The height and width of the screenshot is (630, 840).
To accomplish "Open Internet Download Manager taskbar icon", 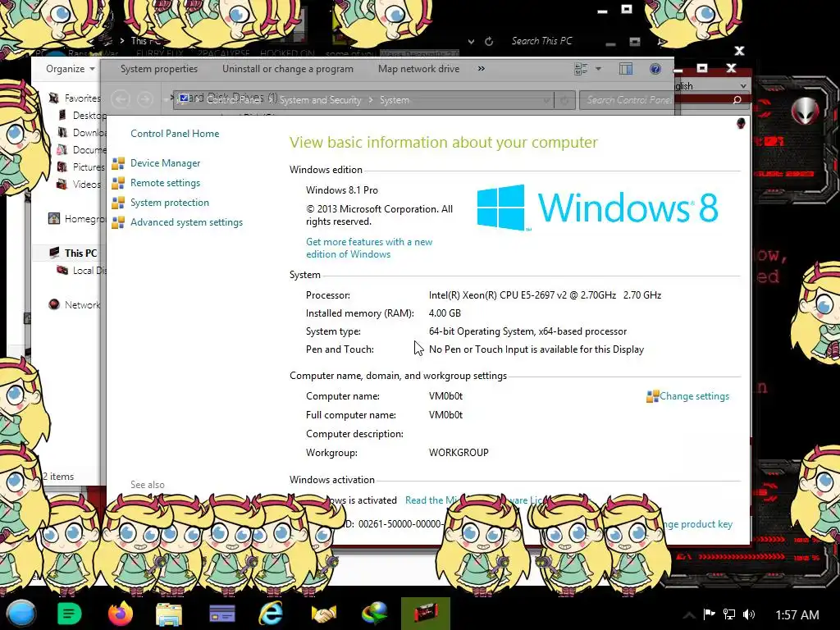I will (x=374, y=614).
